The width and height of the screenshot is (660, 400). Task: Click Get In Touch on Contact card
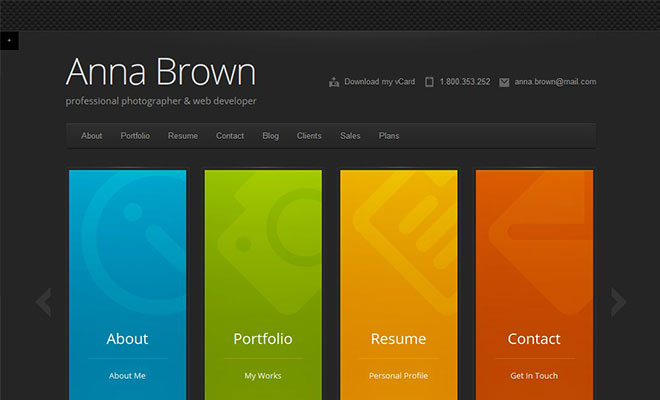tap(534, 376)
